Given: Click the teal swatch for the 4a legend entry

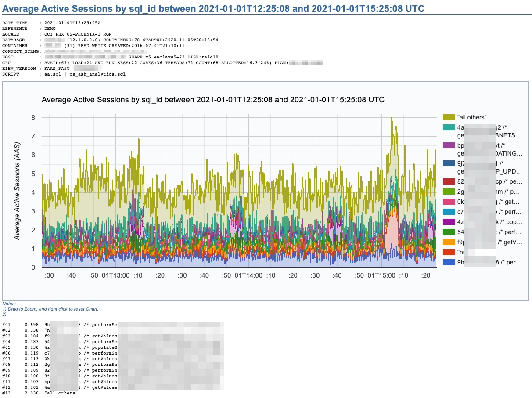Looking at the screenshot, I should click(449, 127).
